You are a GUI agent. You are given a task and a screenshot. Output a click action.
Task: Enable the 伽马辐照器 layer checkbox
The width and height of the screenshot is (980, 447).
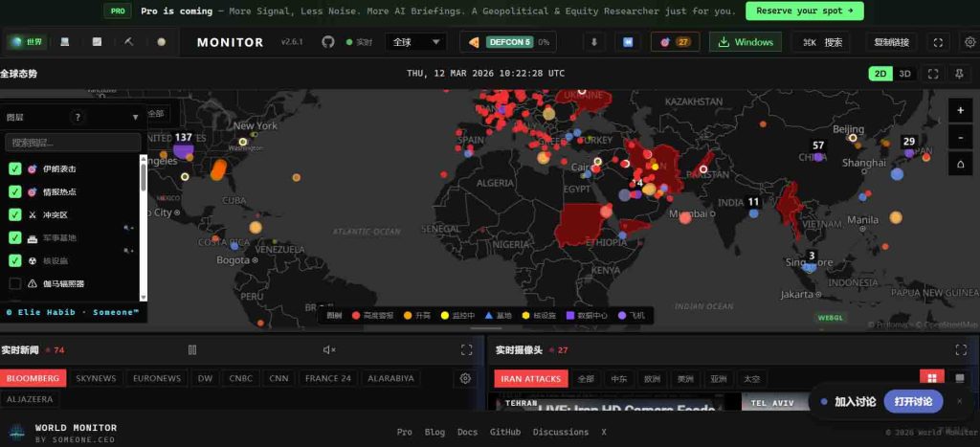click(x=15, y=283)
